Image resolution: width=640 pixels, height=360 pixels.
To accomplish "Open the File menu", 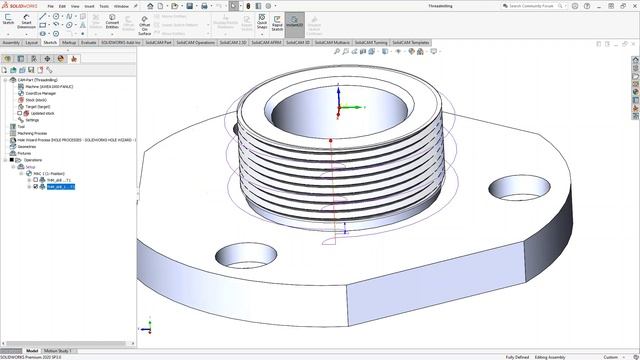I will pos(50,6).
